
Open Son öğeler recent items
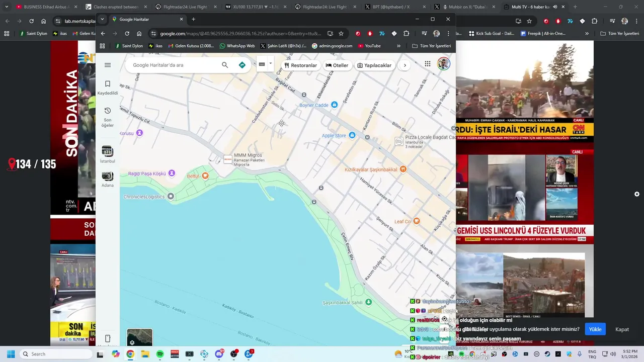[x=108, y=117]
